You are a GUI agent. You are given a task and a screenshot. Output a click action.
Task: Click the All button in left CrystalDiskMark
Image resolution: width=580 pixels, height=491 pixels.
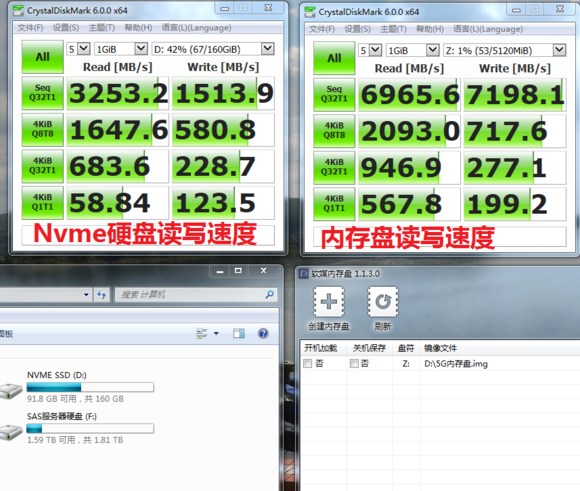[x=43, y=57]
